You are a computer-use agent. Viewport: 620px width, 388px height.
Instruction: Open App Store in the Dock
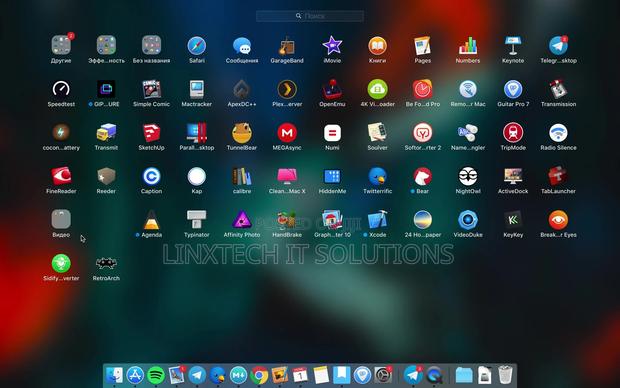point(135,375)
